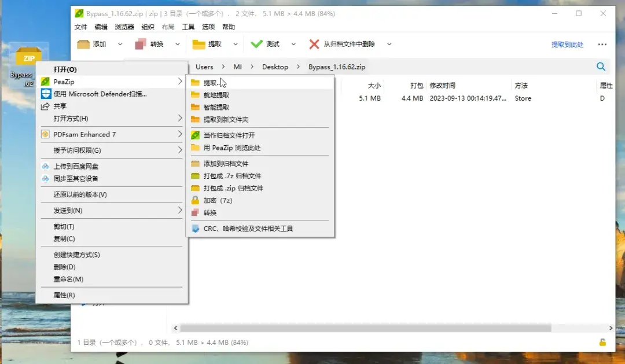This screenshot has width=625, height=364.
Task: Click the 方法 column header
Action: point(521,85)
